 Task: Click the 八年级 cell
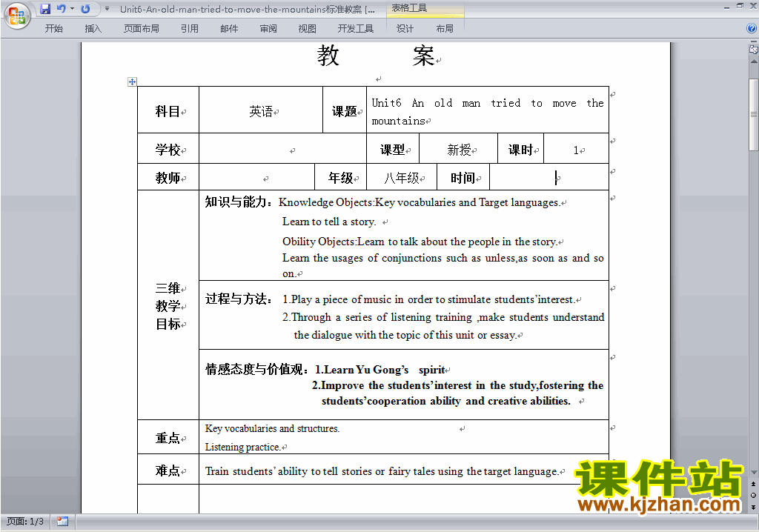tap(402, 177)
